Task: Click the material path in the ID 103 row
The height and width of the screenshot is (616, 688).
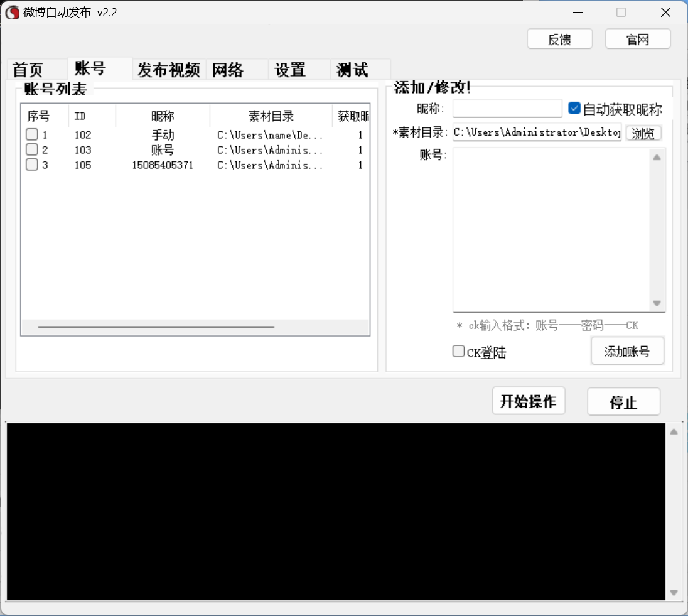Action: pos(270,149)
